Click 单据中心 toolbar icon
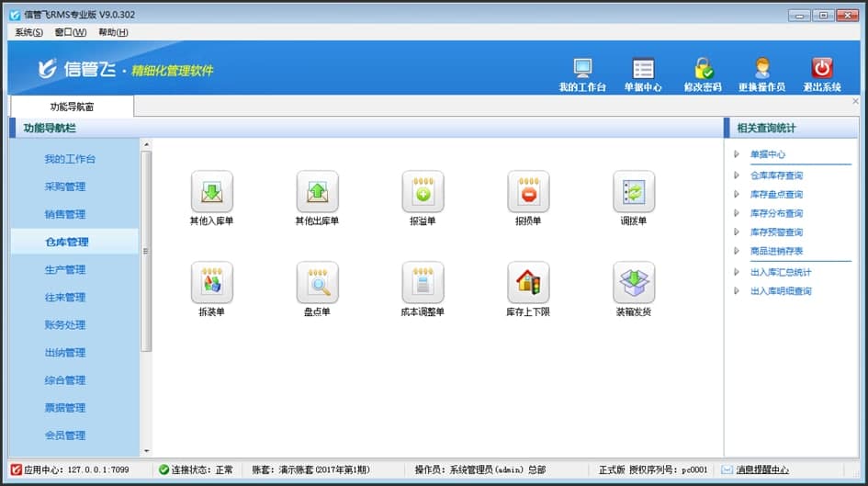 (x=643, y=69)
